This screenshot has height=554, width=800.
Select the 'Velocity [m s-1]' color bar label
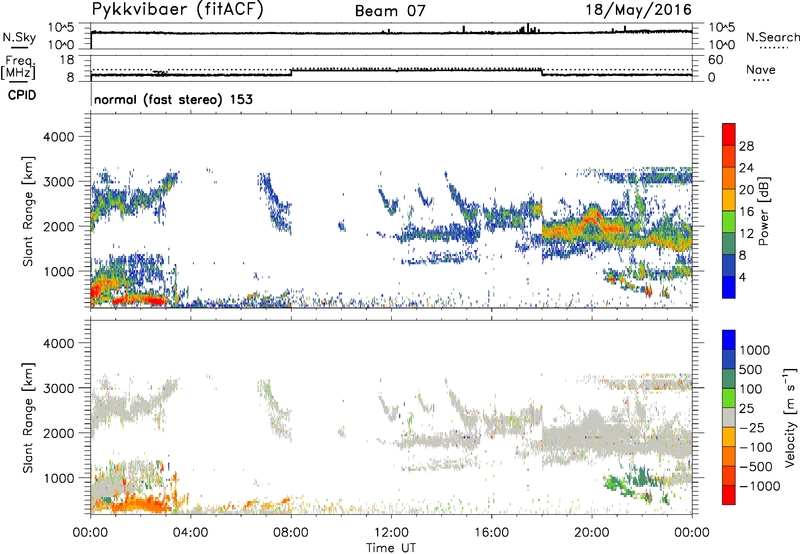coord(790,417)
